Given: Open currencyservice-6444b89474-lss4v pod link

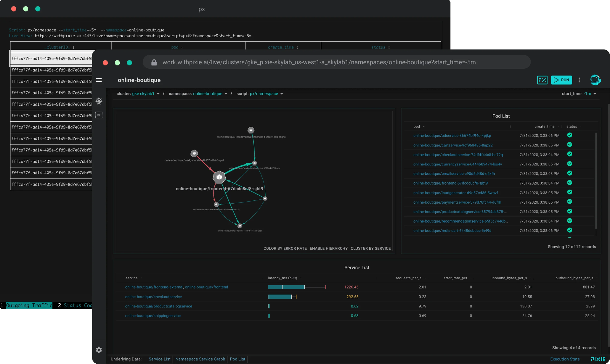Looking at the screenshot, I should point(457,164).
